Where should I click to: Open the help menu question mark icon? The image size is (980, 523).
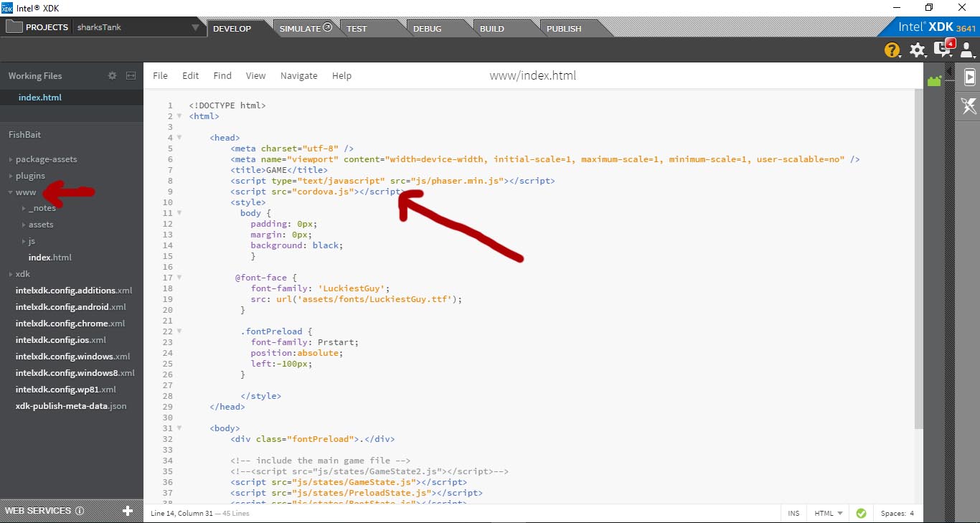(x=892, y=50)
